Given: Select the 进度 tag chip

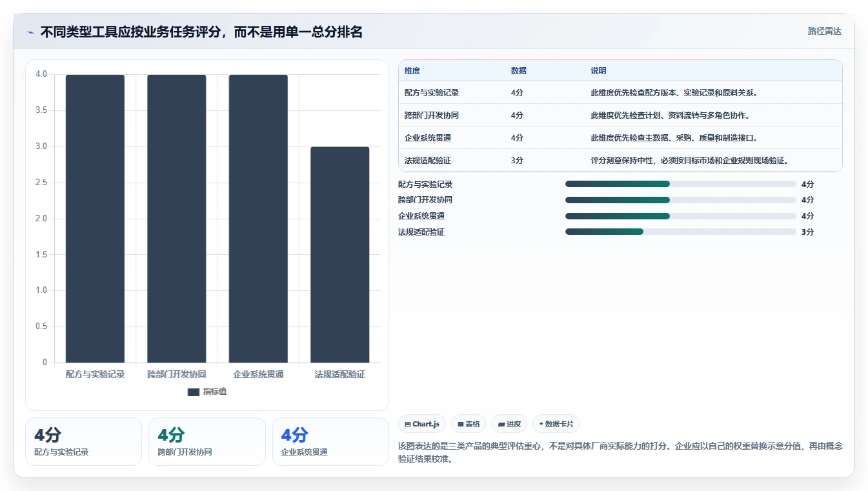Looking at the screenshot, I should (509, 424).
